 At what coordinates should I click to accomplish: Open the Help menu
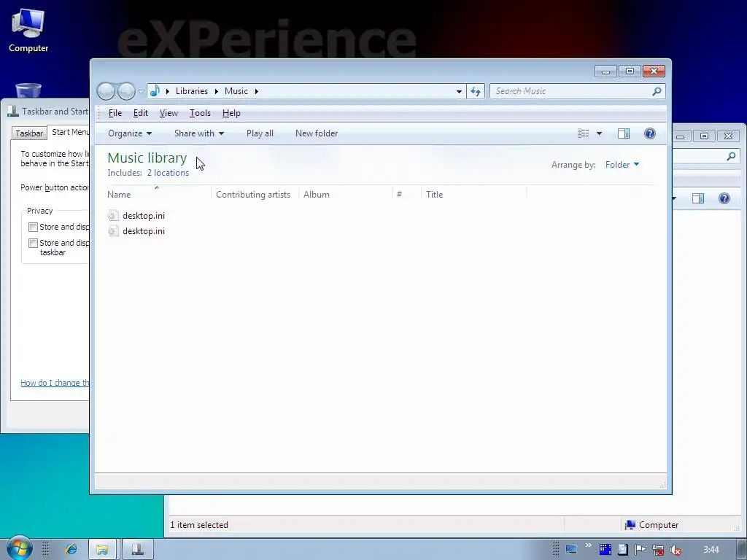[231, 113]
